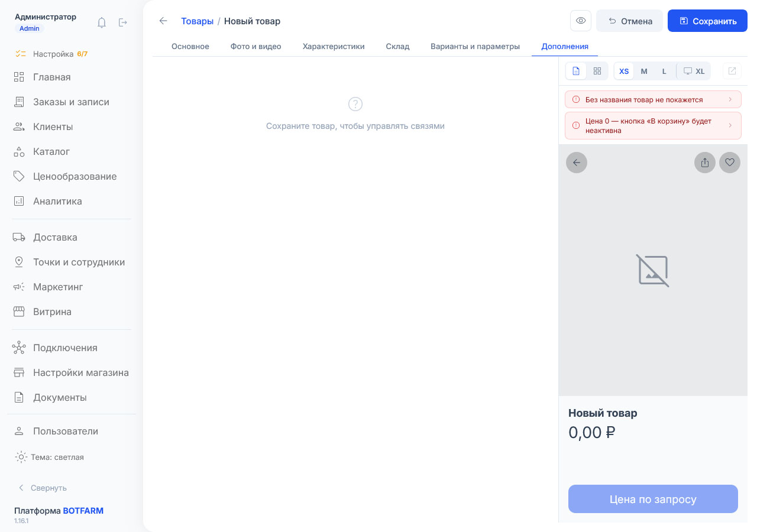Click the heart favorite icon in preview

730,163
